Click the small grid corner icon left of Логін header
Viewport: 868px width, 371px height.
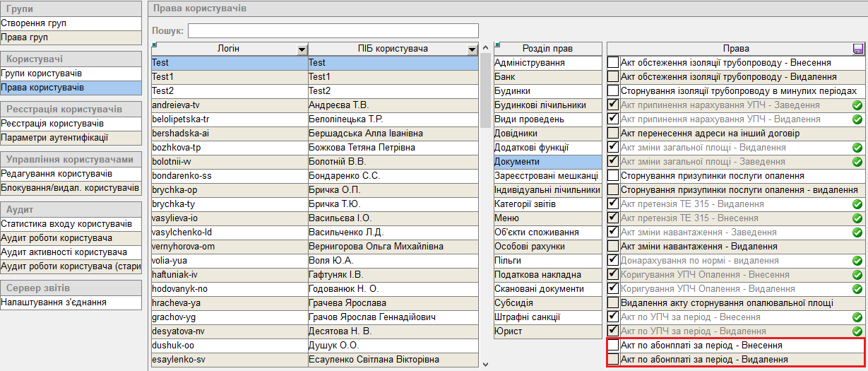[154, 45]
